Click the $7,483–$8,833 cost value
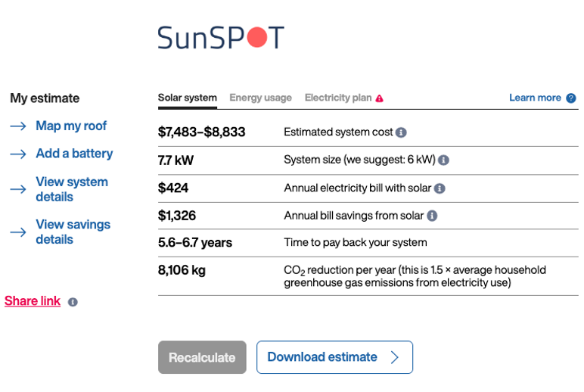The height and width of the screenshot is (392, 584). 201,132
